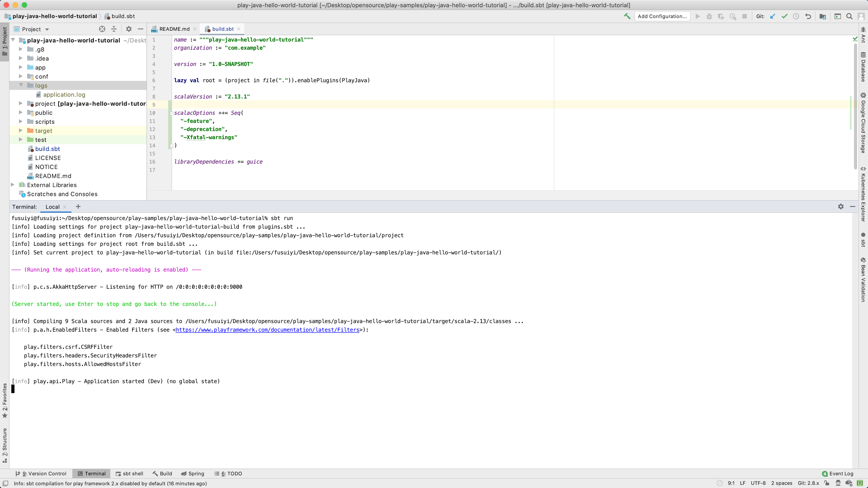Click the Git Revert undo arrow icon
This screenshot has height=488, width=868.
[808, 16]
